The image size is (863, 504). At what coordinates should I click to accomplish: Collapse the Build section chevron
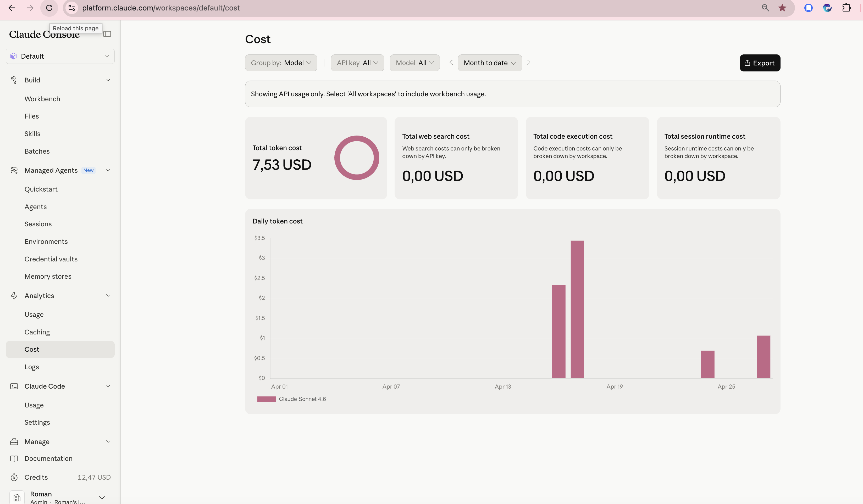[x=108, y=80]
